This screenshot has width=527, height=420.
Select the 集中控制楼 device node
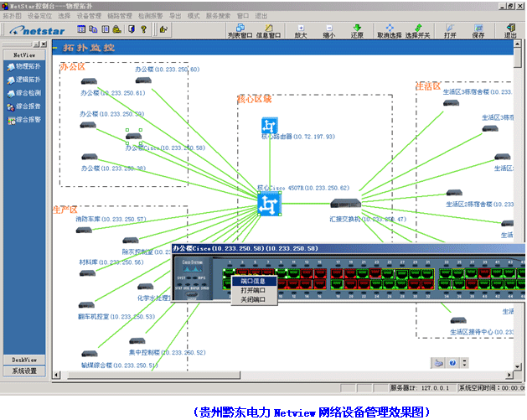pyautogui.click(x=137, y=341)
